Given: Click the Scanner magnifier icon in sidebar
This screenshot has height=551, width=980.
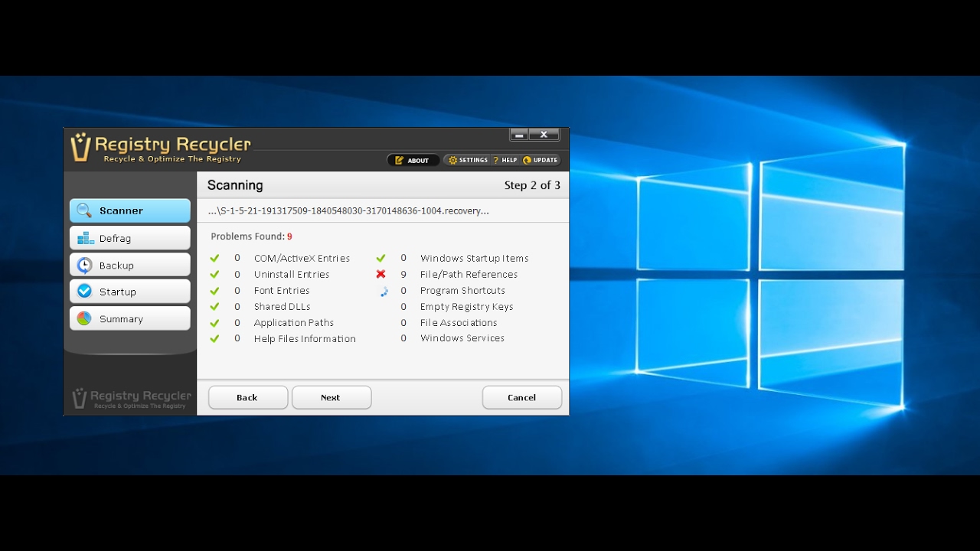Looking at the screenshot, I should pos(84,211).
